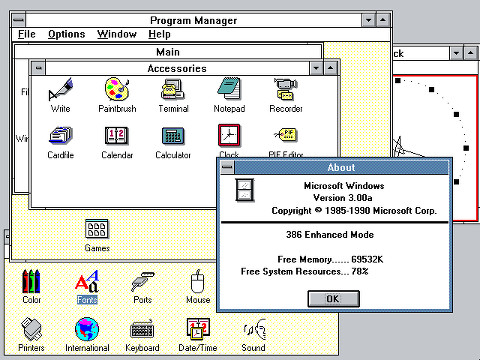Click the "Version 3.00a" text
This screenshot has height=360, width=480.
[343, 198]
